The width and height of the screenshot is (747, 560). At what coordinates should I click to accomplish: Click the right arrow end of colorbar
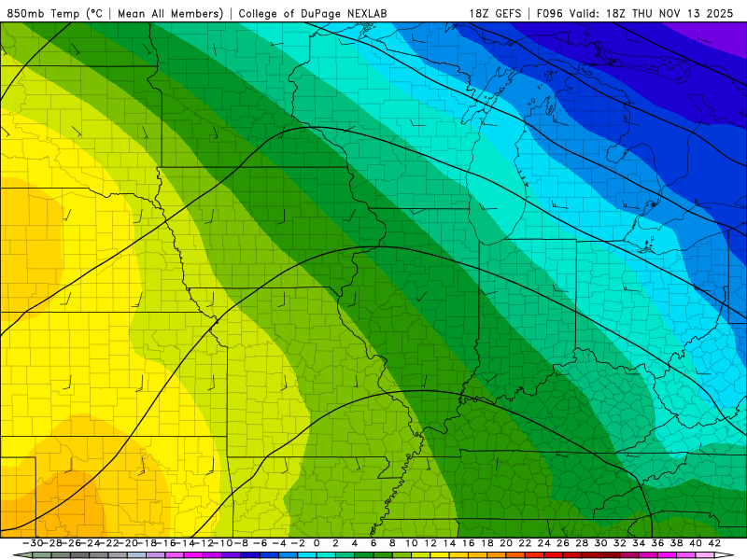(725, 555)
